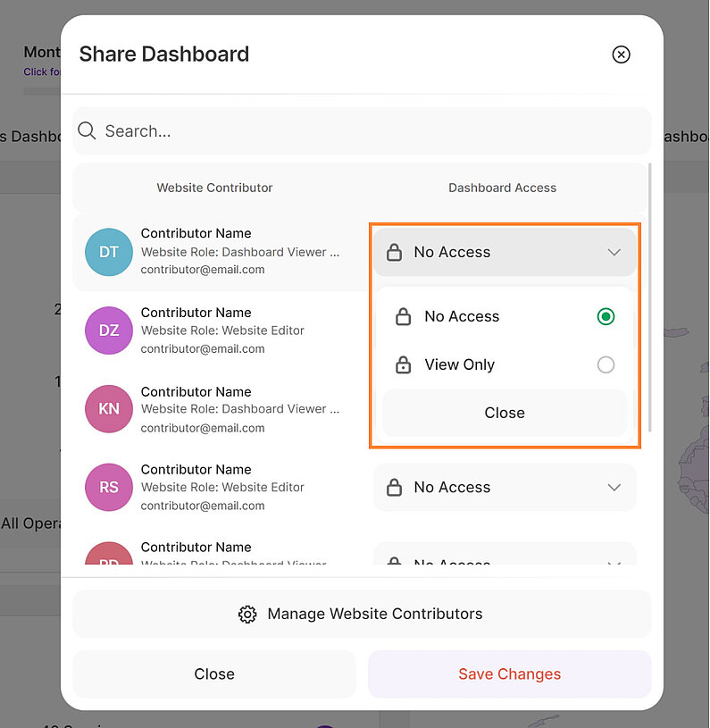Click the KN contributor avatar
This screenshot has height=728, width=710.
click(x=108, y=408)
